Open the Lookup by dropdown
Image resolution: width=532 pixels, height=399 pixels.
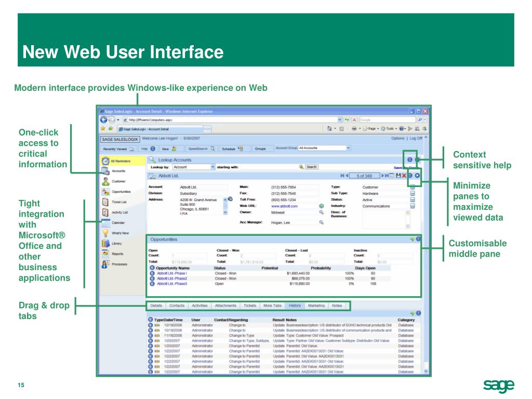click(212, 167)
